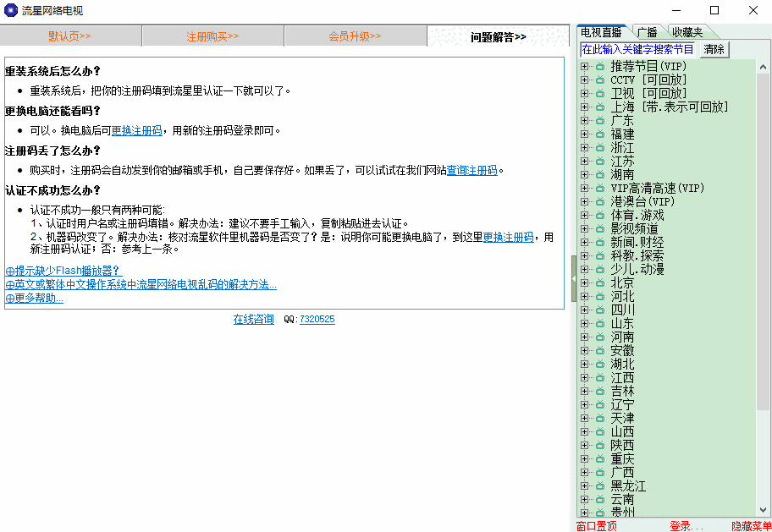Switch to the 广播 tab
Image resolution: width=772 pixels, height=532 pixels.
point(646,32)
